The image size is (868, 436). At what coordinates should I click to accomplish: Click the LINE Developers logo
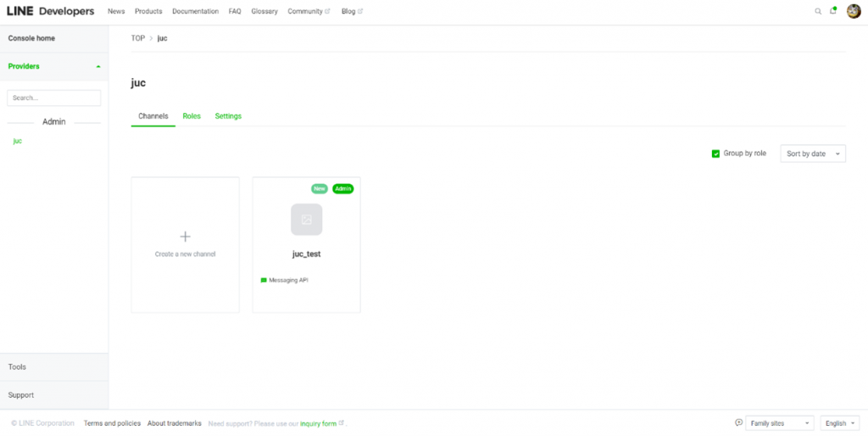pos(50,11)
